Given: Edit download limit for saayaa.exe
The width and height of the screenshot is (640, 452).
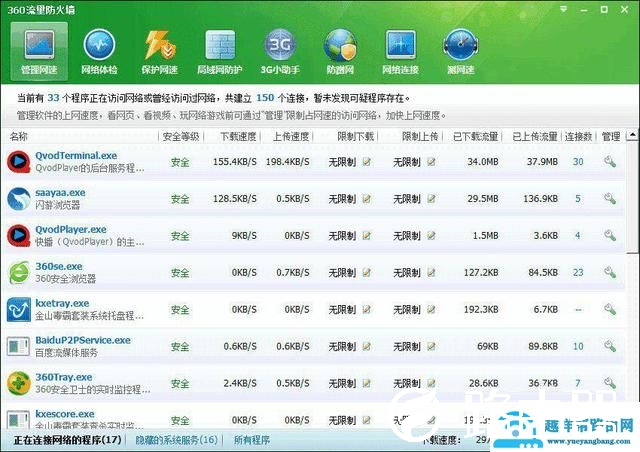Looking at the screenshot, I should click(x=367, y=199).
